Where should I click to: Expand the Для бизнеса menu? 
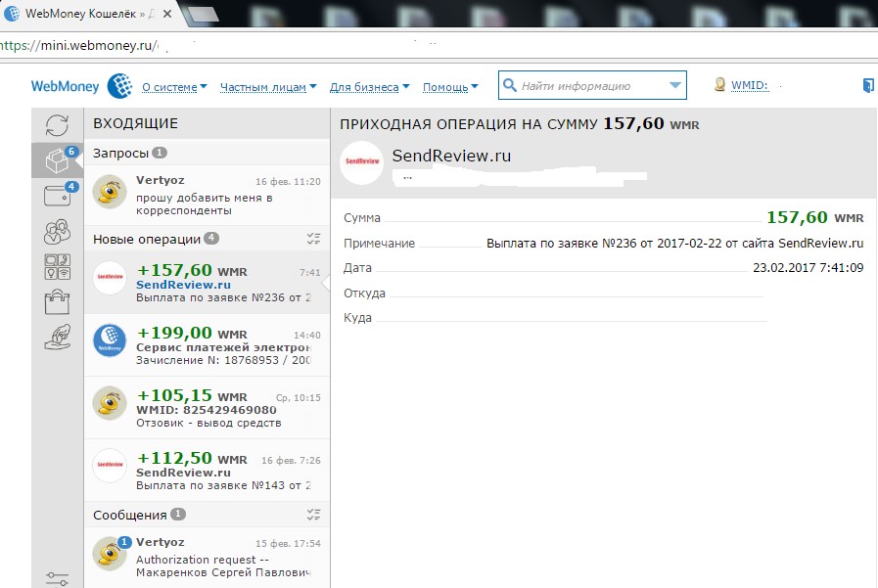click(x=369, y=87)
